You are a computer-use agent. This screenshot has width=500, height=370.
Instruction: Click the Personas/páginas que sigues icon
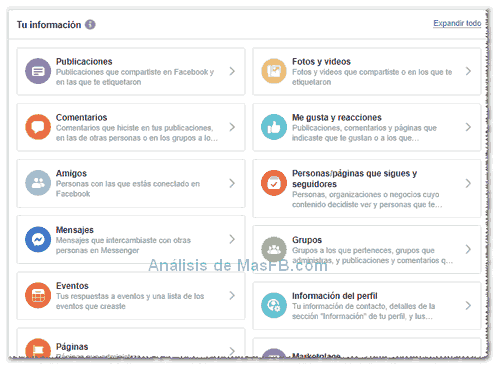click(274, 183)
